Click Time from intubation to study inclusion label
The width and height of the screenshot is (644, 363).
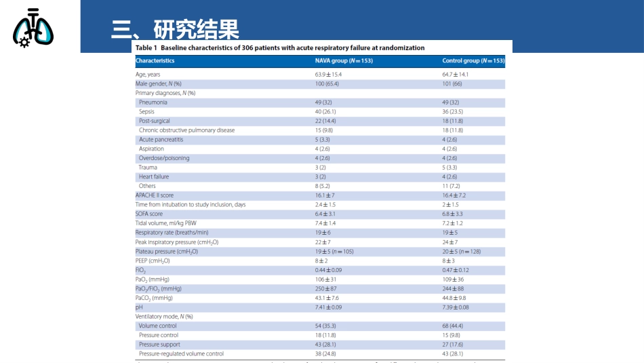click(190, 204)
